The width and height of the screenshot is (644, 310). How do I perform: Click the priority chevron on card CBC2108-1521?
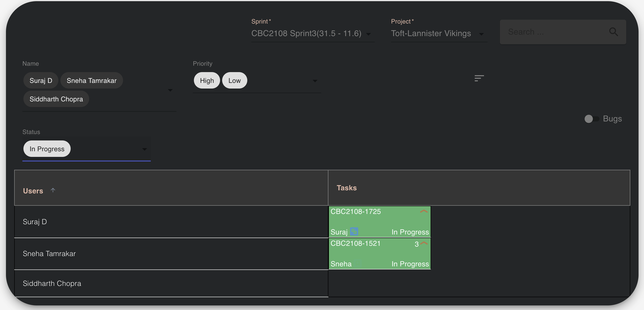(423, 244)
